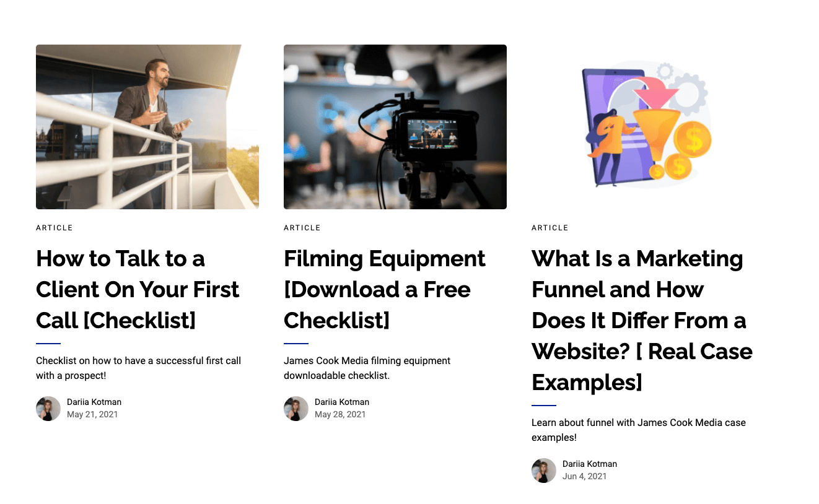The image size is (819, 504).
Task: Click the May 21, 2021 date
Action: point(92,414)
